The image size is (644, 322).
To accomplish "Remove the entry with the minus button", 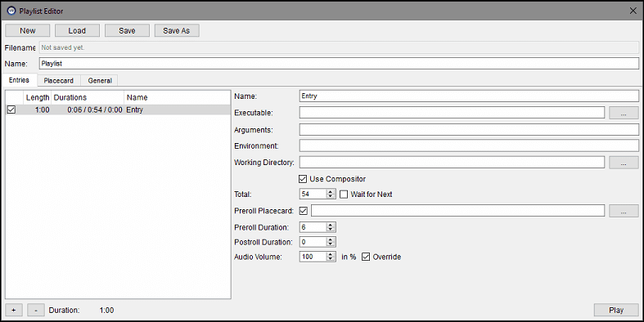I will [x=36, y=310].
